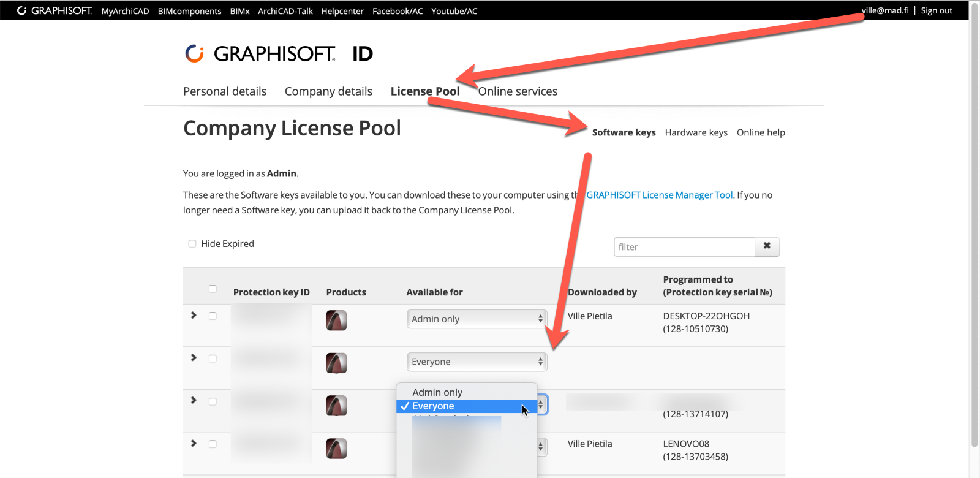
Task: Open the Personal details tab
Action: pos(225,91)
